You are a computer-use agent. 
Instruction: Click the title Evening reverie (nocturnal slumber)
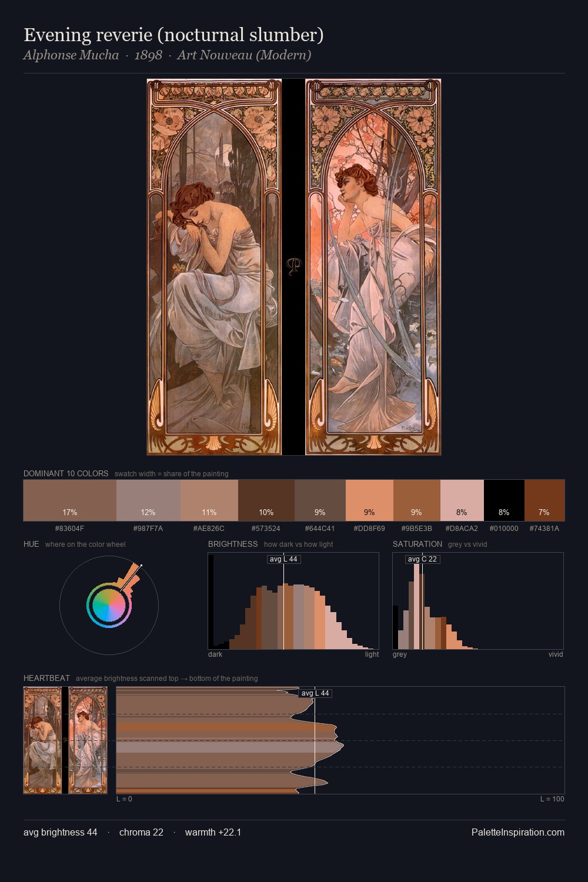pyautogui.click(x=173, y=35)
